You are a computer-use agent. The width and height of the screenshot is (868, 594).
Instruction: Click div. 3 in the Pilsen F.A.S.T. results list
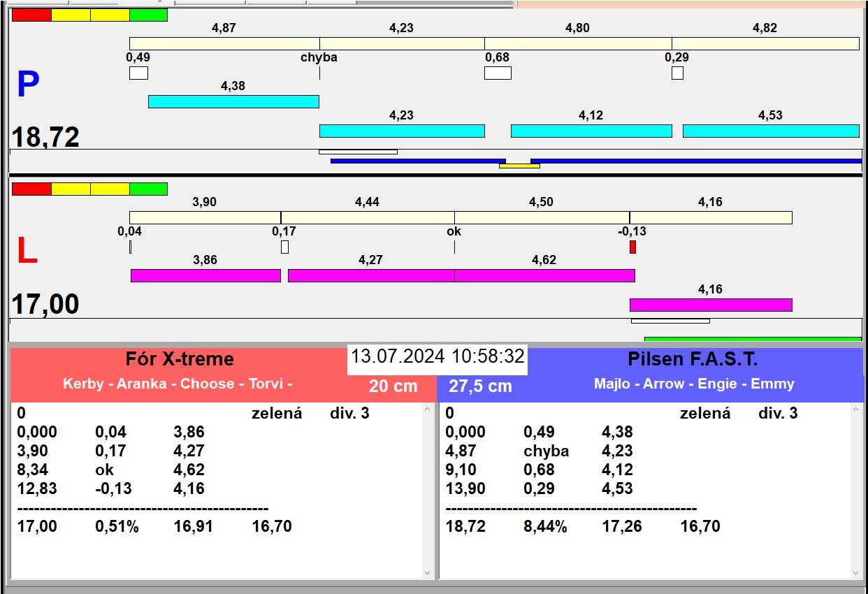[778, 413]
